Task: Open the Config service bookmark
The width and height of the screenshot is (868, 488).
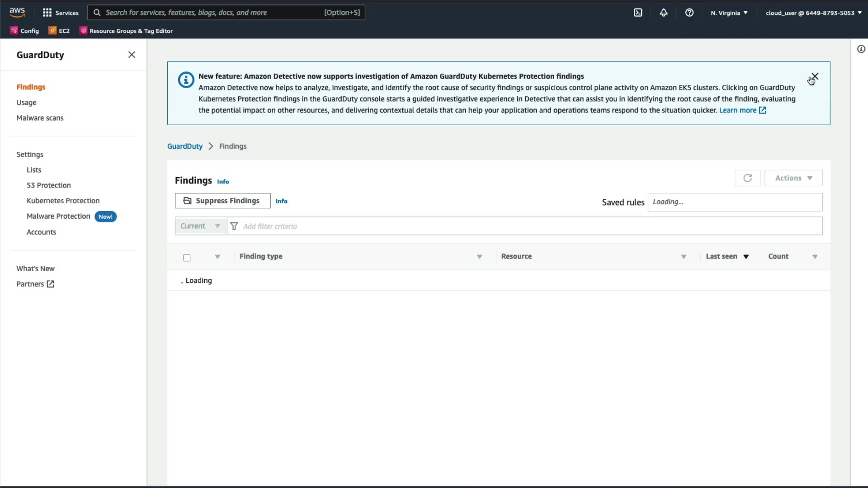Action: click(25, 31)
